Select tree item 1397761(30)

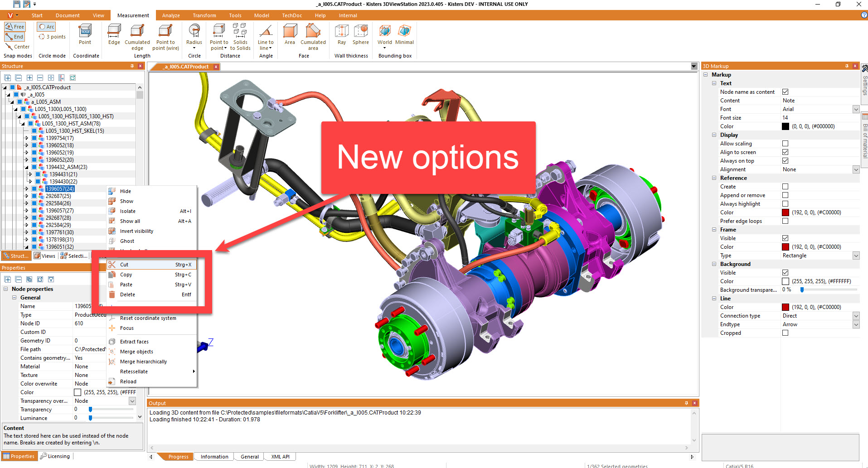point(59,232)
